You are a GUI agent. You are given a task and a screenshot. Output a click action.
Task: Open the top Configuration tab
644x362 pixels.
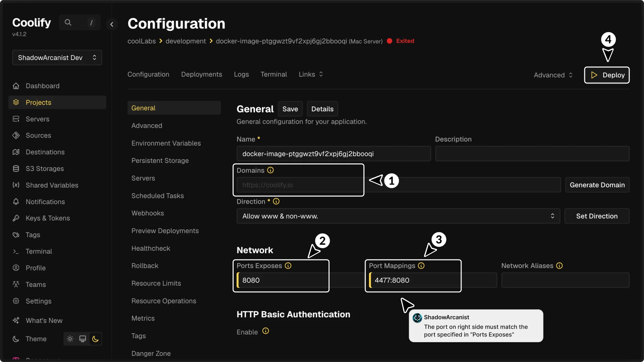point(148,74)
